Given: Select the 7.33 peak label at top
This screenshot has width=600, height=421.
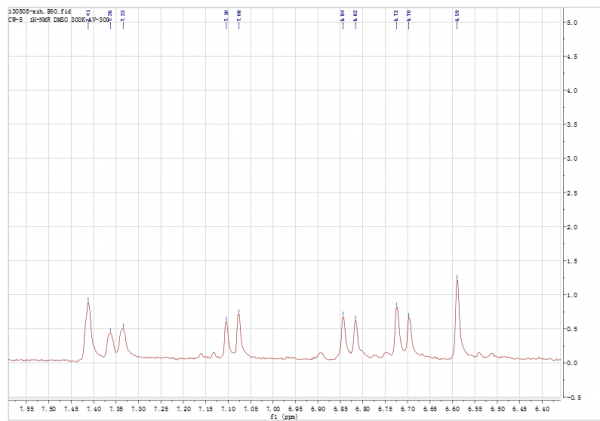Looking at the screenshot, I should (123, 15).
